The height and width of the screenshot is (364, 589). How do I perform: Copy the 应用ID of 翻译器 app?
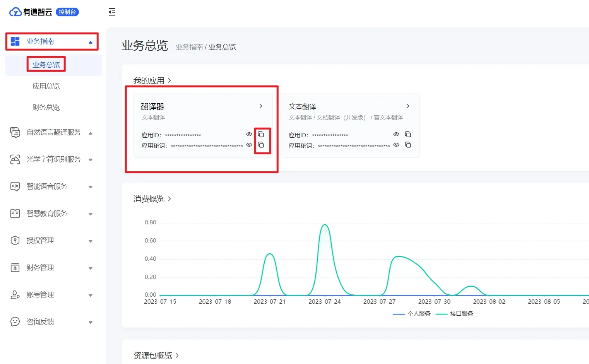[x=262, y=134]
